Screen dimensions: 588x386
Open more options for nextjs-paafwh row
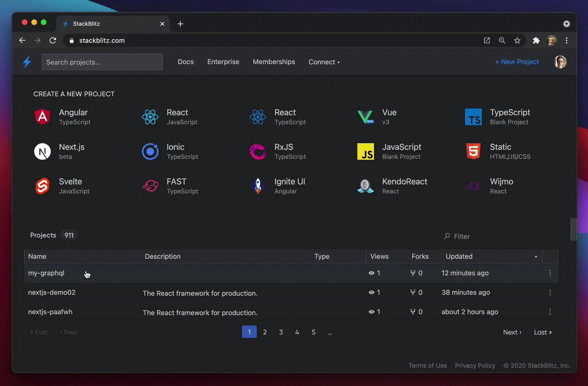[x=550, y=312]
